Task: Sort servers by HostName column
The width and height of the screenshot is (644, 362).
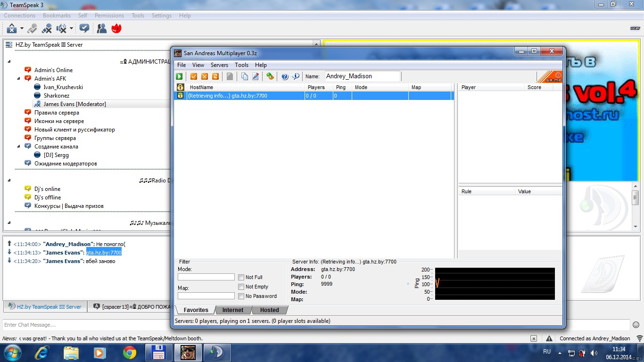Action: (245, 87)
